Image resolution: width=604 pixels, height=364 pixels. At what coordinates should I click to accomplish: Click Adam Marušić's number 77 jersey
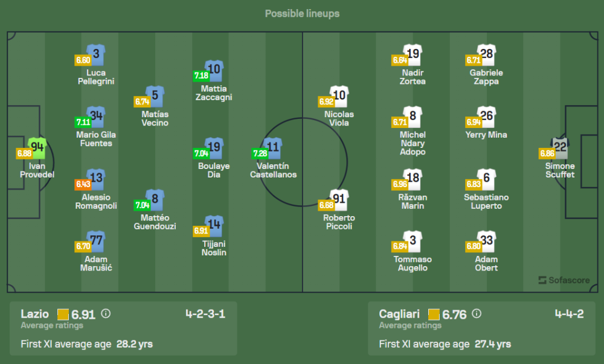[95, 241]
